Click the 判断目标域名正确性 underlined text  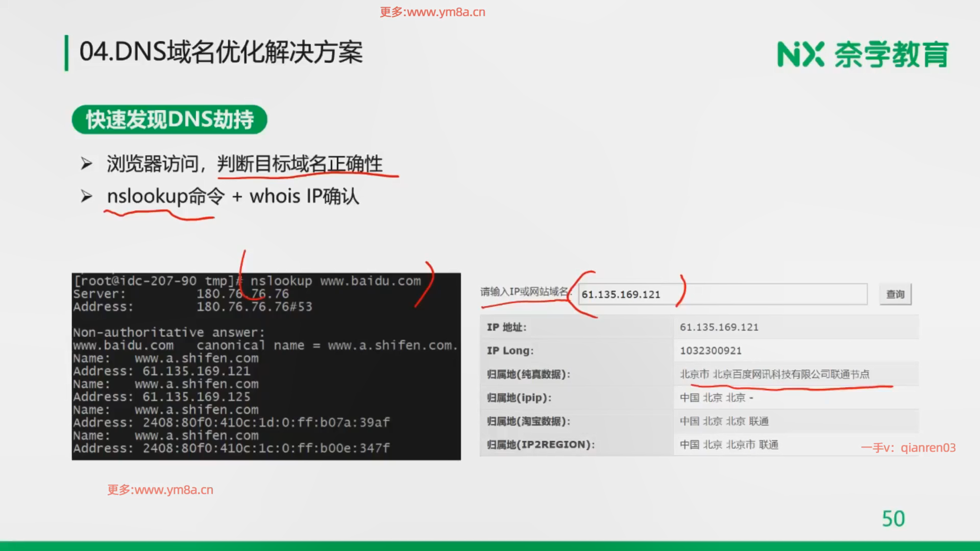pos(300,164)
